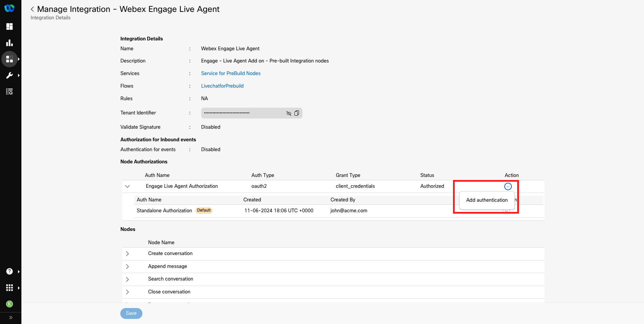Click the Webex logo in the sidebar
Image resolution: width=644 pixels, height=324 pixels.
point(10,8)
